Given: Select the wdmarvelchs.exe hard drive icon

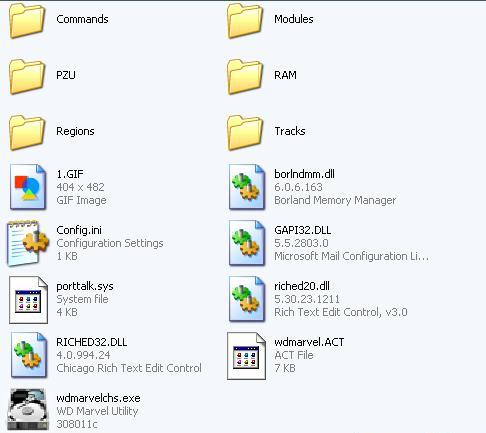Looking at the screenshot, I should (x=28, y=409).
